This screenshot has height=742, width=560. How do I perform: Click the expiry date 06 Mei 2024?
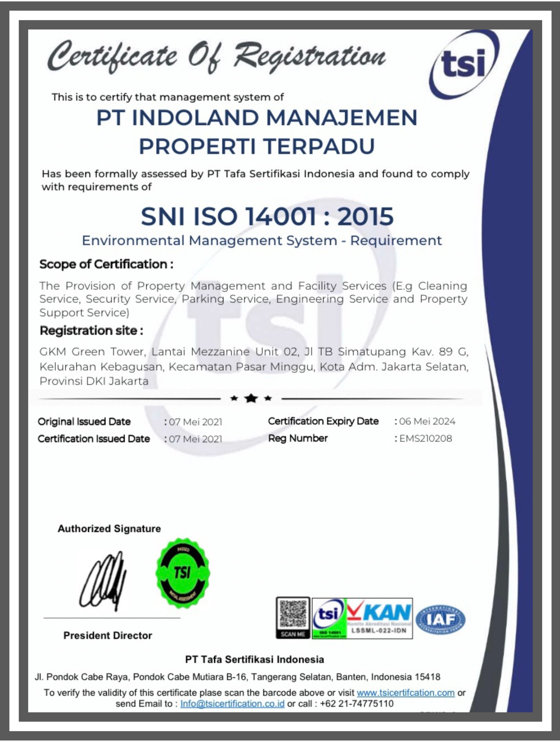tap(427, 421)
